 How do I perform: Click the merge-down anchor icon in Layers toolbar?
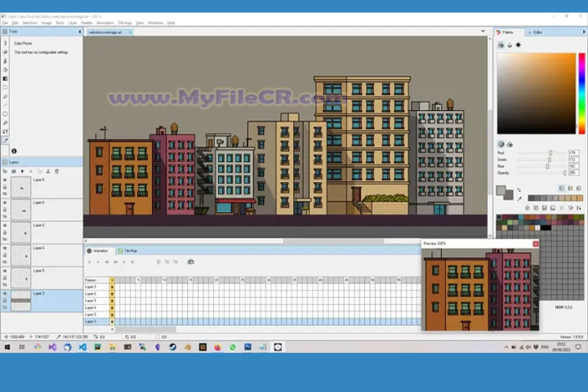pyautogui.click(x=48, y=171)
